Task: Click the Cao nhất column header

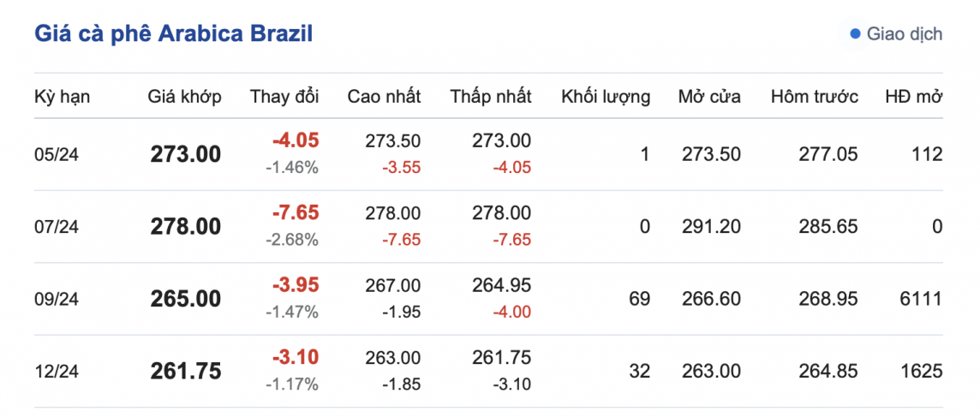Action: click(x=384, y=96)
